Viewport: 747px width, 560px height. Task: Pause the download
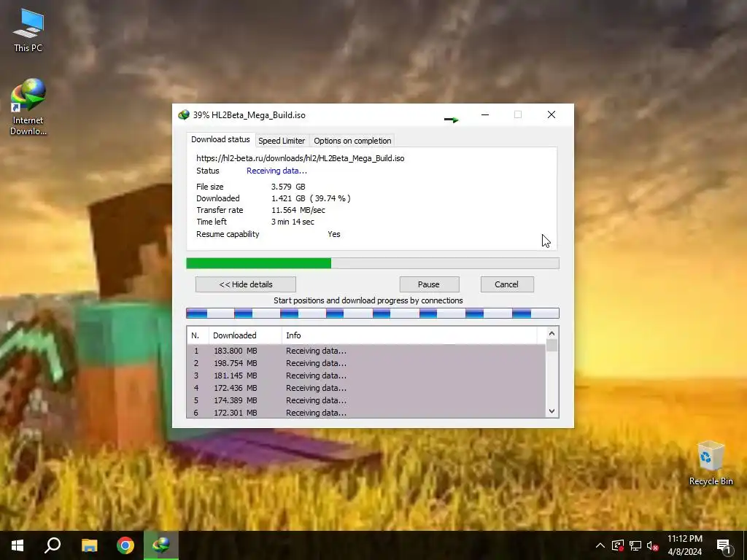429,284
